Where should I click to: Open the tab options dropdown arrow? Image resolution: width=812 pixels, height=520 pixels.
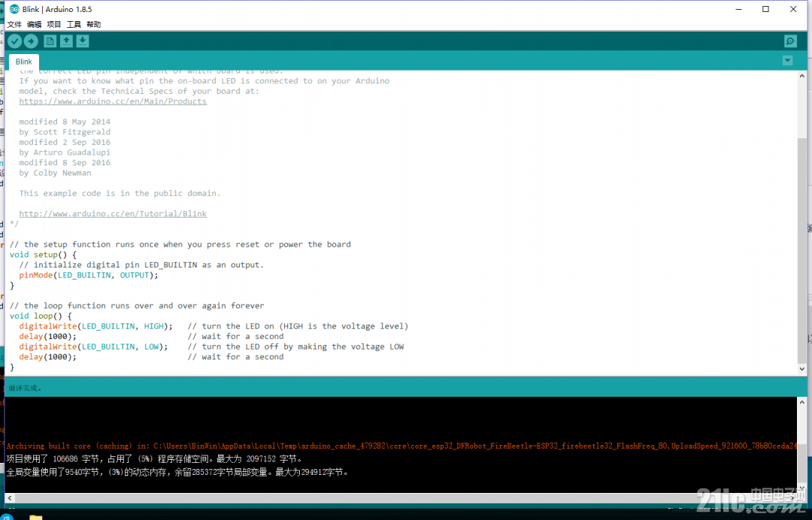click(788, 61)
